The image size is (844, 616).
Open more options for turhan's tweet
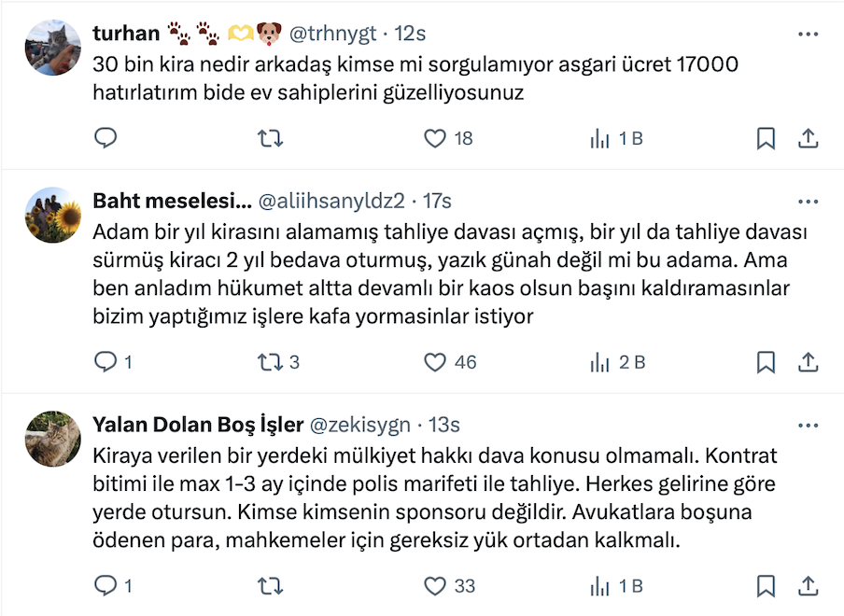[x=809, y=34]
